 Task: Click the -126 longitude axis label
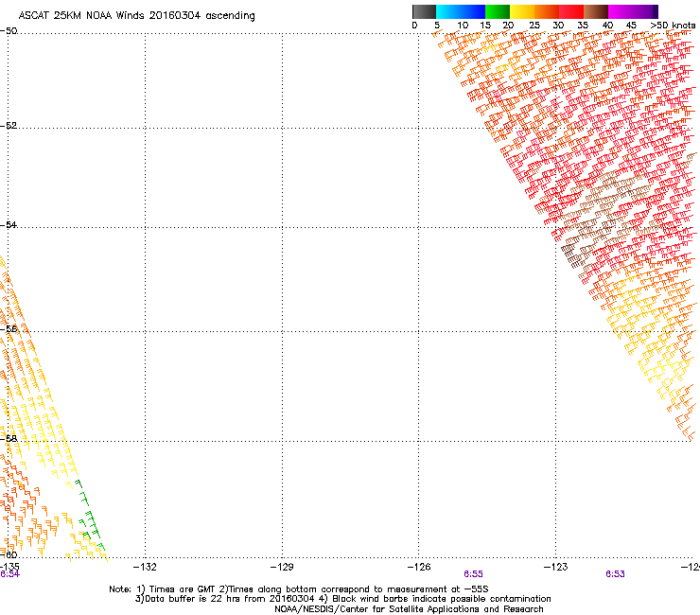pos(419,567)
